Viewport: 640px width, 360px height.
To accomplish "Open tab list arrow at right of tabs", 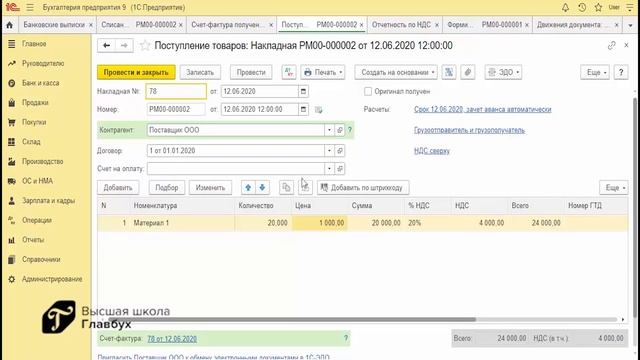I will click(x=631, y=25).
